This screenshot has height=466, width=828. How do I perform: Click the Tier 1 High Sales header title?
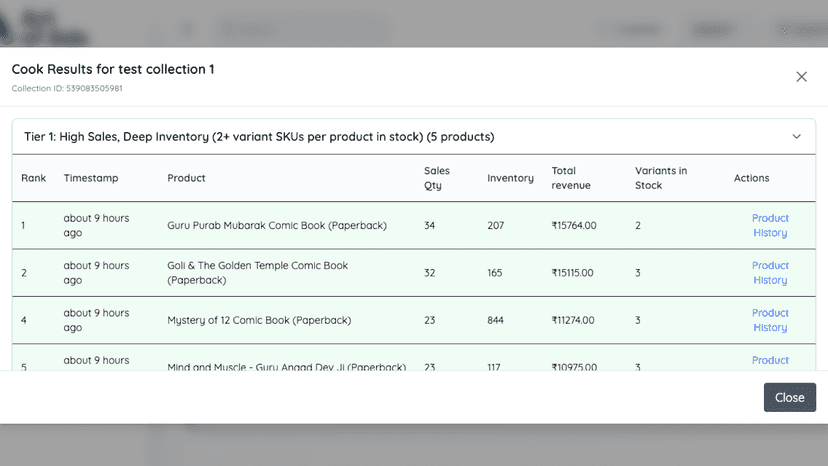click(x=259, y=137)
